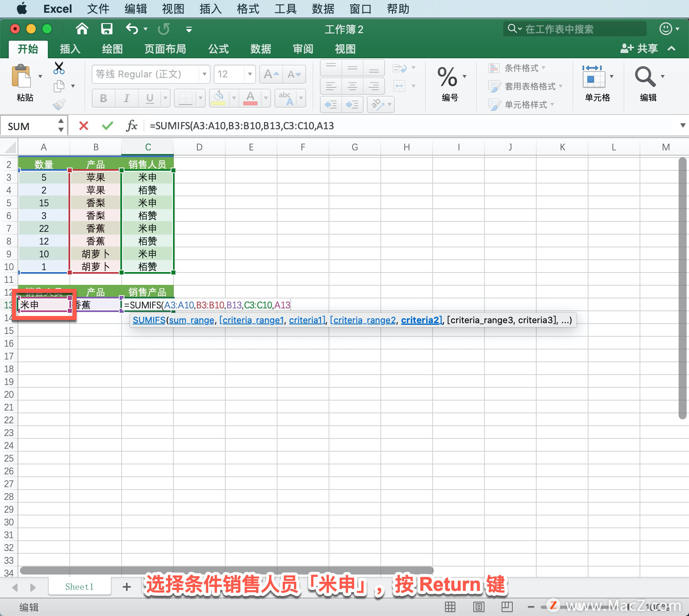The image size is (689, 616).
Task: Click the zoom out minus button
Action: [x=531, y=607]
